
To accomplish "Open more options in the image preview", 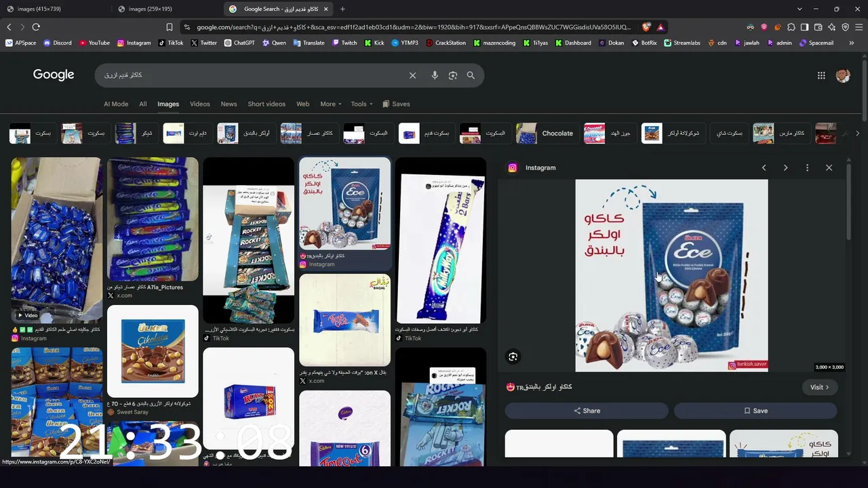I will 807,167.
